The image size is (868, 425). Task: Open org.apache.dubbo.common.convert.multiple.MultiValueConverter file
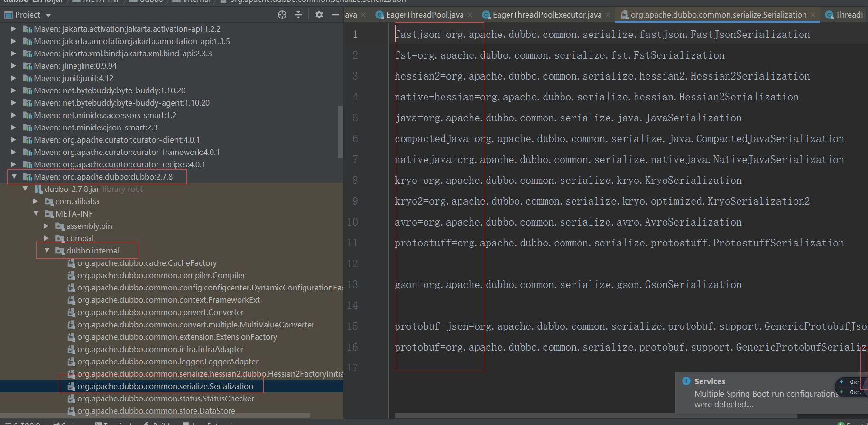(196, 325)
